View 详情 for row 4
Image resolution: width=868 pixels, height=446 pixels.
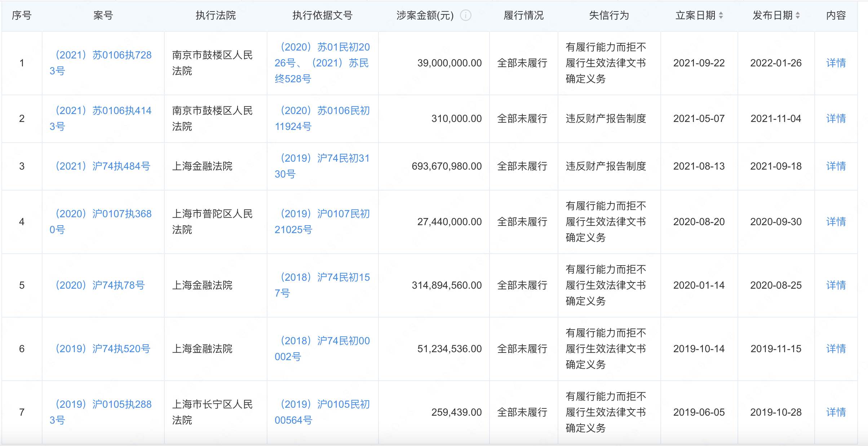click(x=836, y=222)
